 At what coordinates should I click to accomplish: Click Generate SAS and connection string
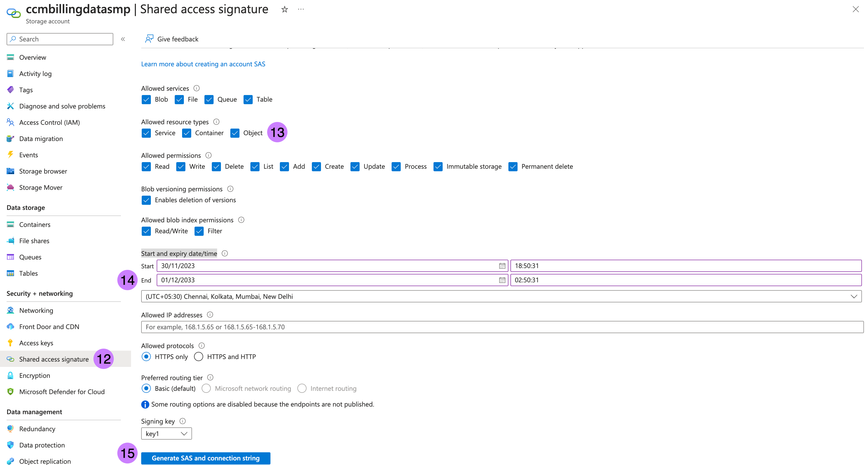(x=205, y=458)
